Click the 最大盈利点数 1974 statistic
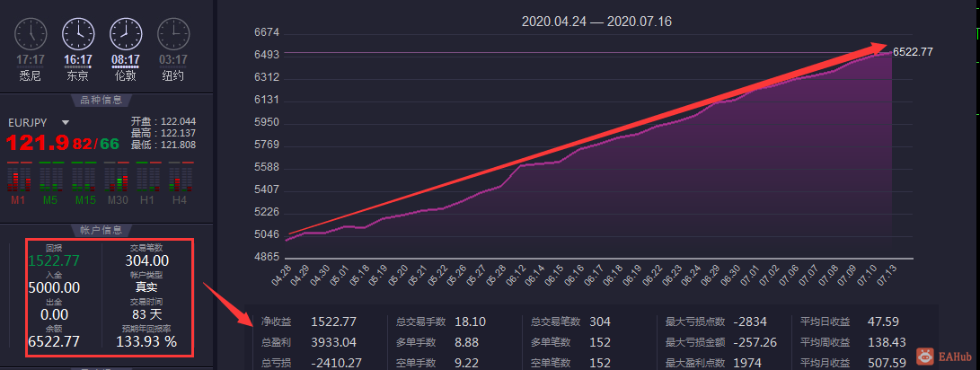 tap(713, 363)
